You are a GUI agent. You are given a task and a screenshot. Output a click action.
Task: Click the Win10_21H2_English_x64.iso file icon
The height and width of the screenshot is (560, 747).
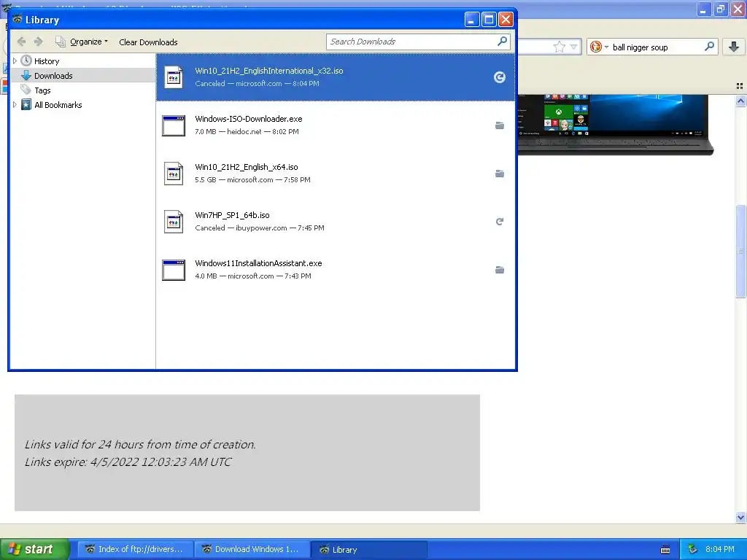tap(174, 174)
